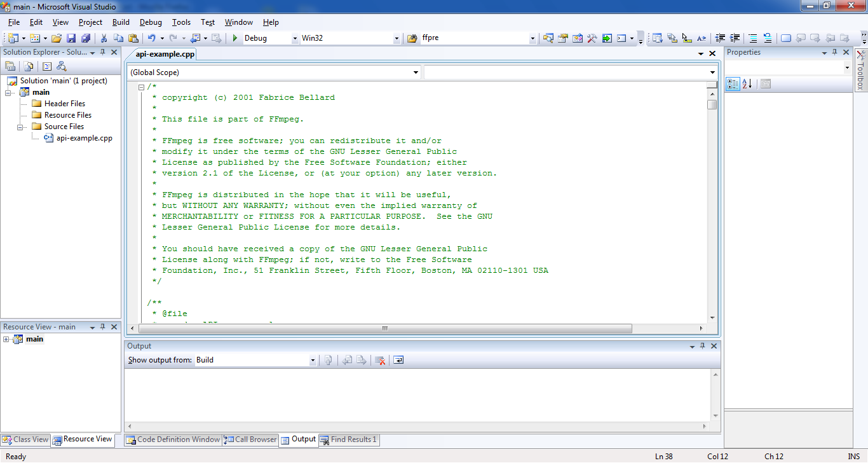Collapse the license comment block in the editor
Viewport: 868px width, 463px height.
click(140, 86)
